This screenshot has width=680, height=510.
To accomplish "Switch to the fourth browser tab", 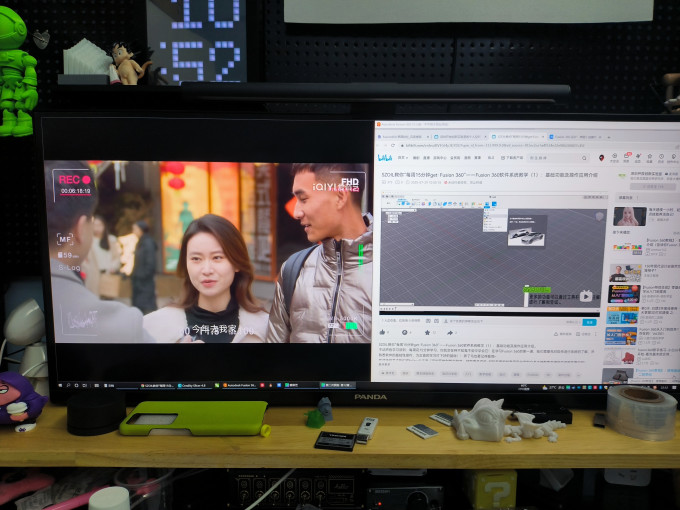I will pyautogui.click(x=576, y=137).
